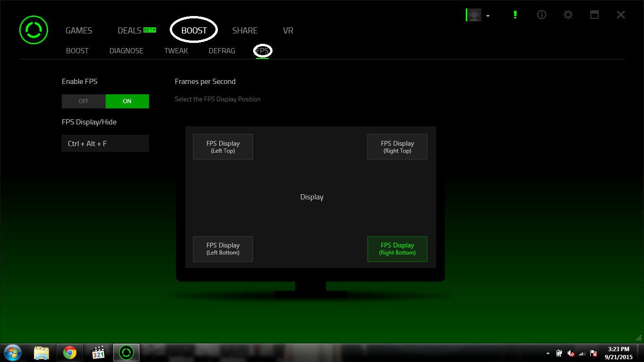
Task: Open the Action Center flag icon
Action: tap(593, 353)
